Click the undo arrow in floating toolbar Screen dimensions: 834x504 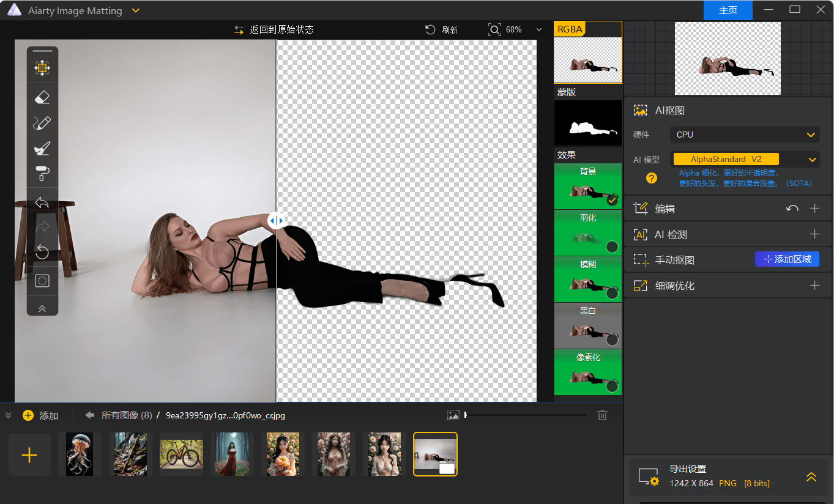pyautogui.click(x=42, y=202)
